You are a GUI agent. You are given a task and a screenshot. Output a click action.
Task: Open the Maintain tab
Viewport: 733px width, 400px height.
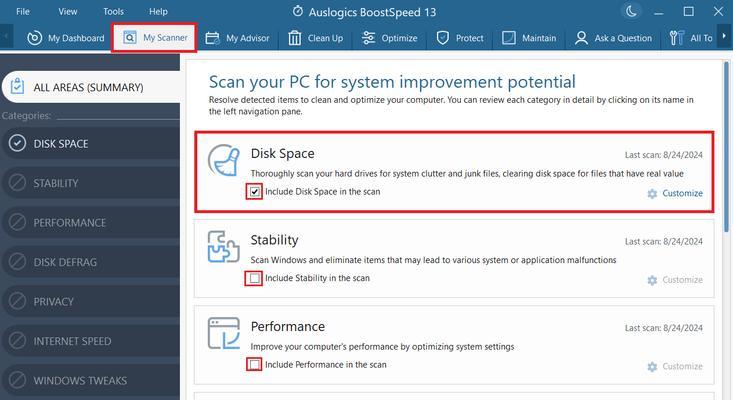pos(529,38)
